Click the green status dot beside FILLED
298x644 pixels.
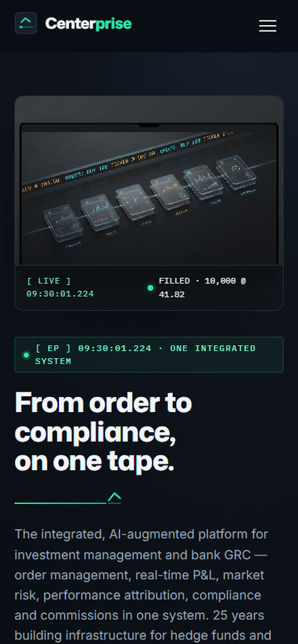pyautogui.click(x=150, y=288)
